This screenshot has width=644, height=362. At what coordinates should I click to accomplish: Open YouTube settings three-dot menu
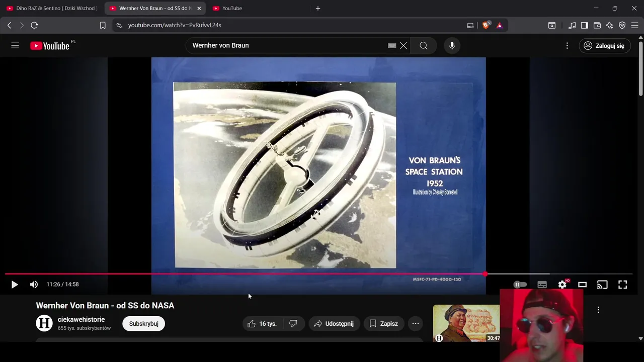pyautogui.click(x=567, y=46)
